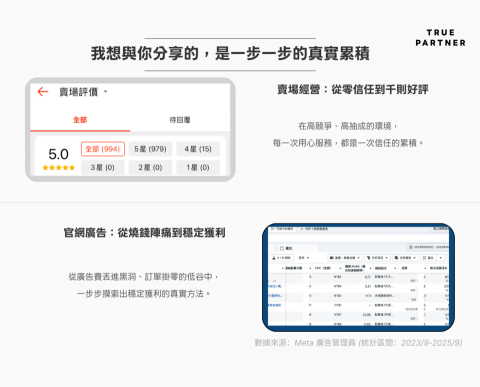Switch to the 全部 reviews tab

pos(80,120)
